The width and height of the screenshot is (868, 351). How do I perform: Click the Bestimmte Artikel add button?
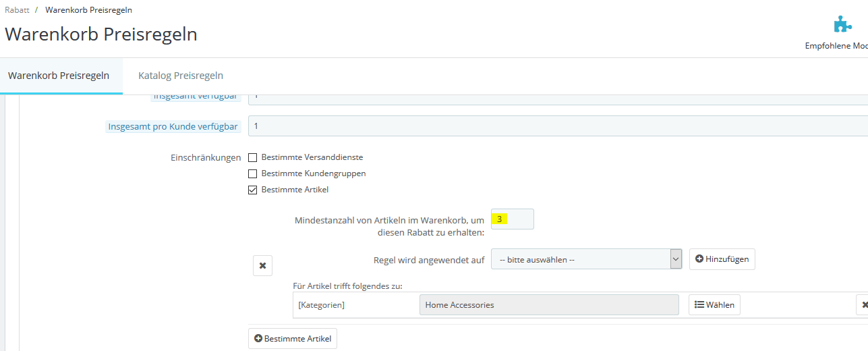[x=293, y=339]
